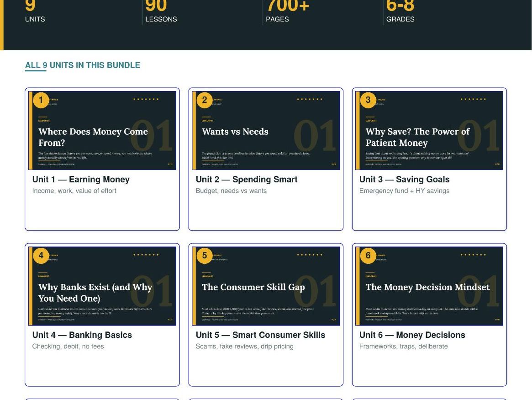Open the 'Wants vs Needs' lesson thumbnail

point(266,130)
